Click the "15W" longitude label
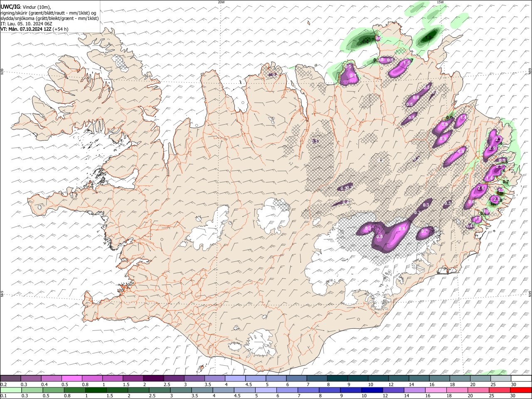 coord(440,2)
